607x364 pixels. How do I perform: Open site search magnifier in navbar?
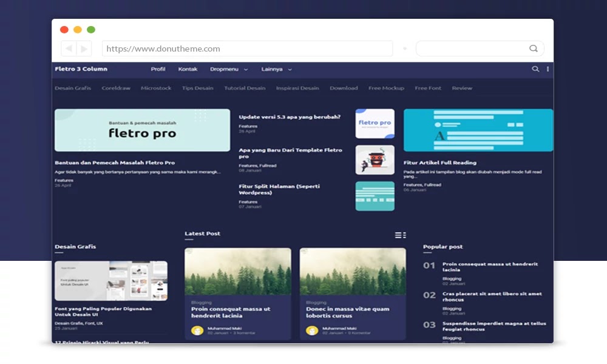click(535, 69)
